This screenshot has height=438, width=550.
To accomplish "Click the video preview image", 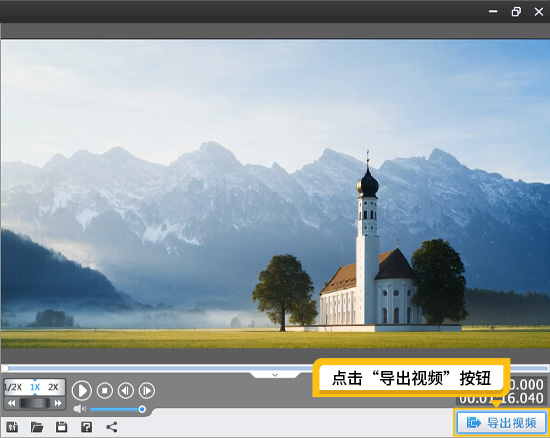I will (275, 194).
